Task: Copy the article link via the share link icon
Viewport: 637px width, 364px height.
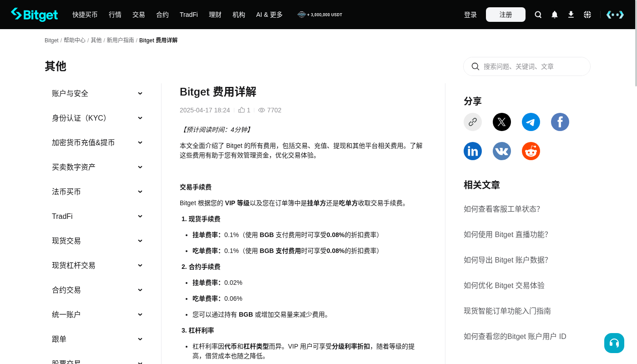Action: click(x=473, y=122)
